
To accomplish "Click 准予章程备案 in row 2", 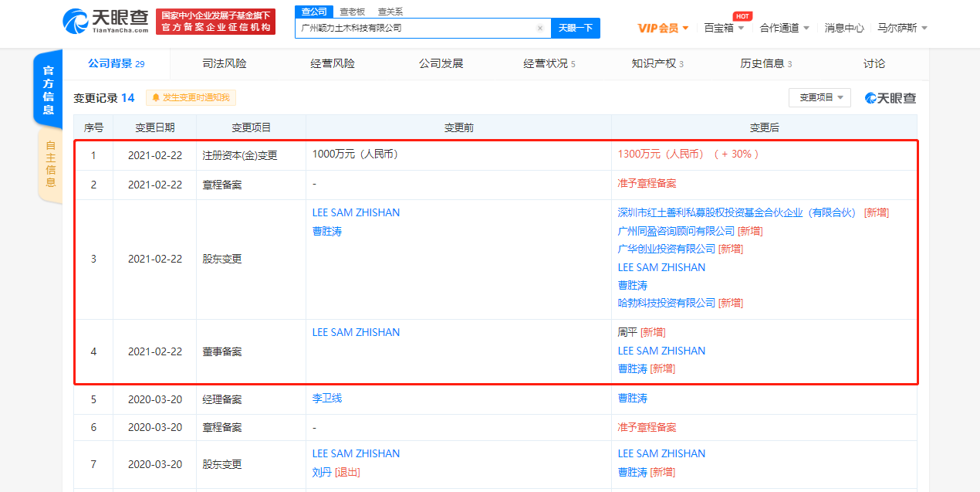I will tap(647, 184).
